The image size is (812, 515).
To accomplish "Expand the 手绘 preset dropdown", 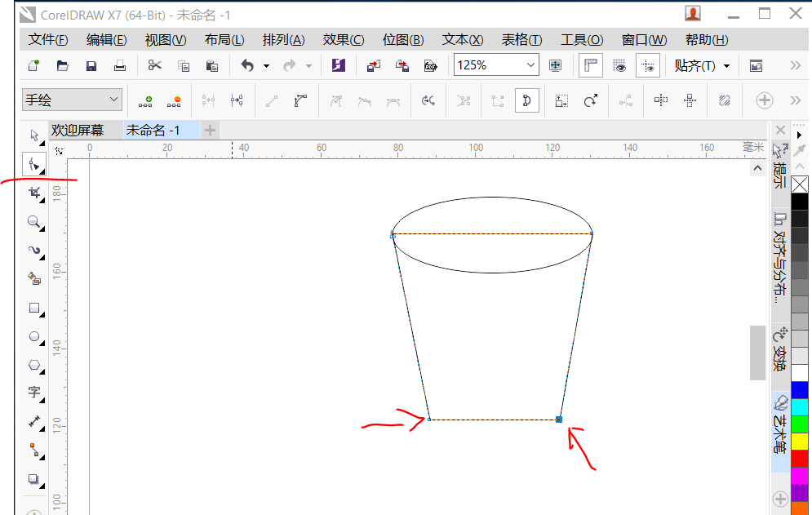I will [x=113, y=99].
